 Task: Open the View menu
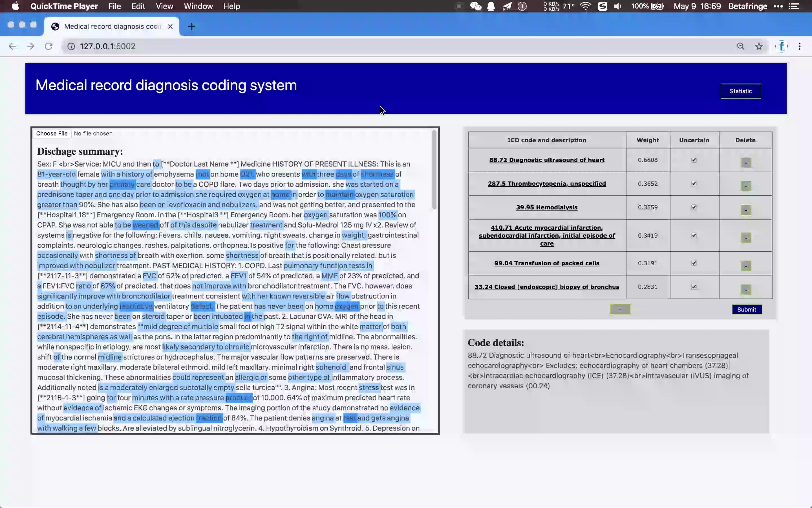(164, 6)
